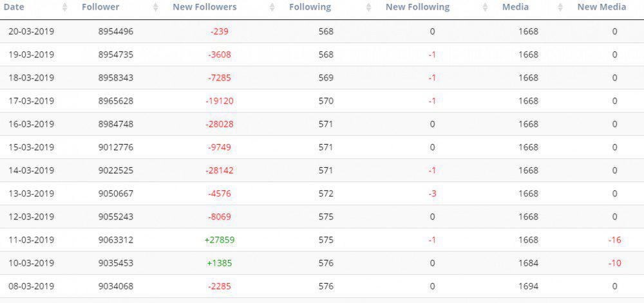Select the 20-03-2019 date row
The width and height of the screenshot is (644, 303).
(31, 32)
